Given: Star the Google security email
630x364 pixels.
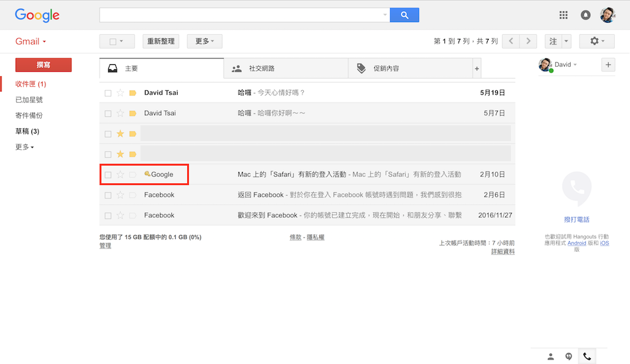Looking at the screenshot, I should [120, 174].
